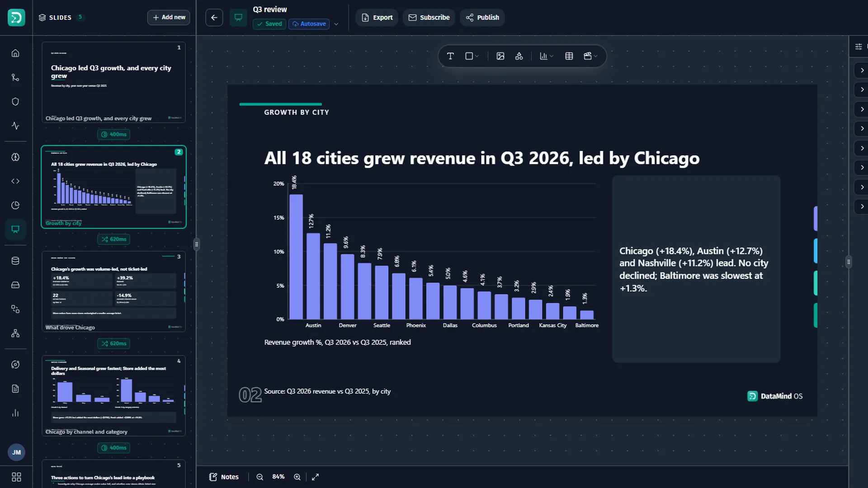Select slide 3 thumbnail What drove Chicago
The width and height of the screenshot is (868, 488).
click(113, 291)
